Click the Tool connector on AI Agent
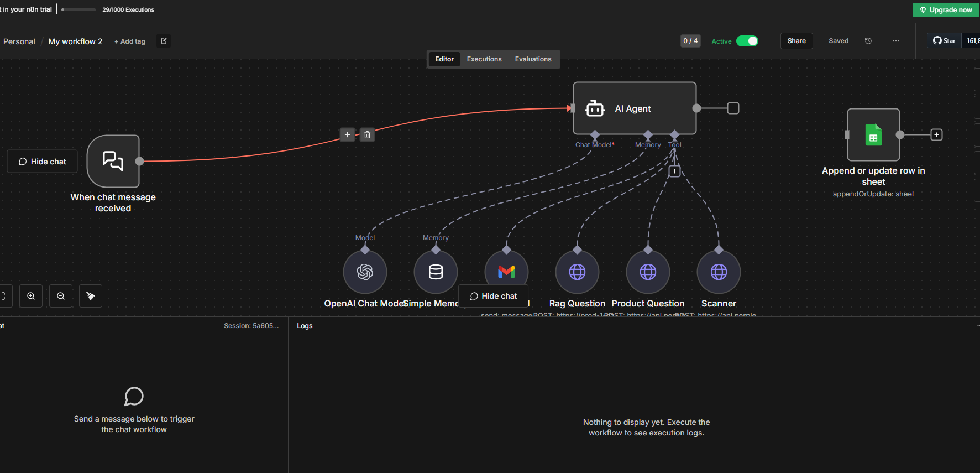Screen dimensions: 980x473 674,135
